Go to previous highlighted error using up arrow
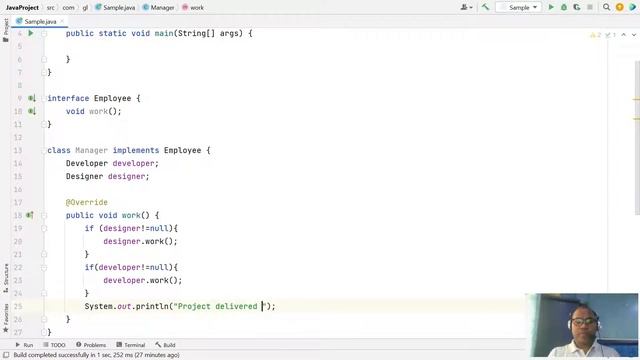Screen dimensions: 640x360 [624, 35]
